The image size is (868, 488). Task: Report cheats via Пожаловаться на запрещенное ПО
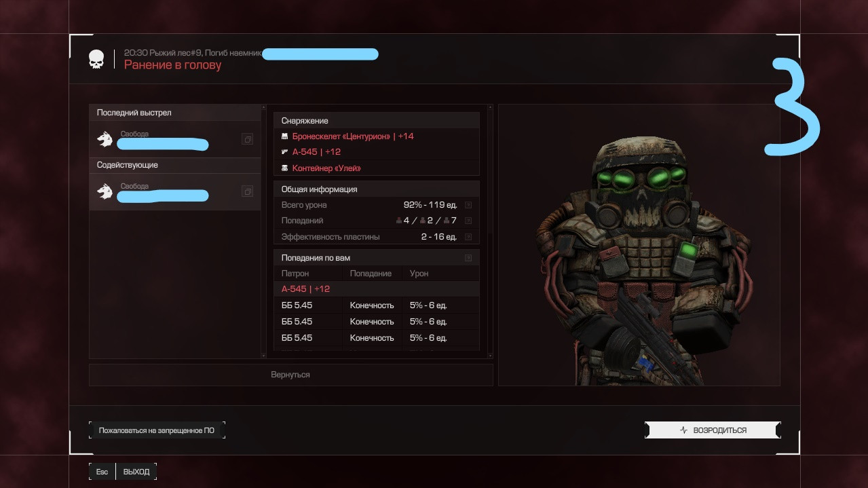(157, 430)
